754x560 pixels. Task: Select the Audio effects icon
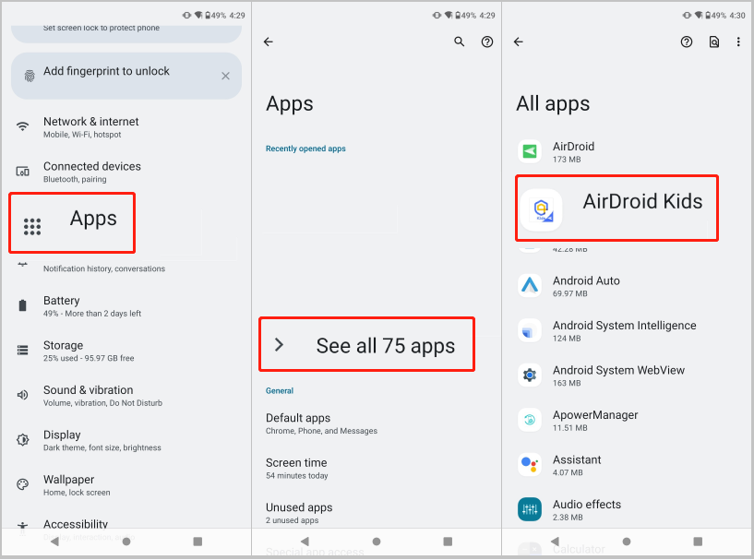530,509
